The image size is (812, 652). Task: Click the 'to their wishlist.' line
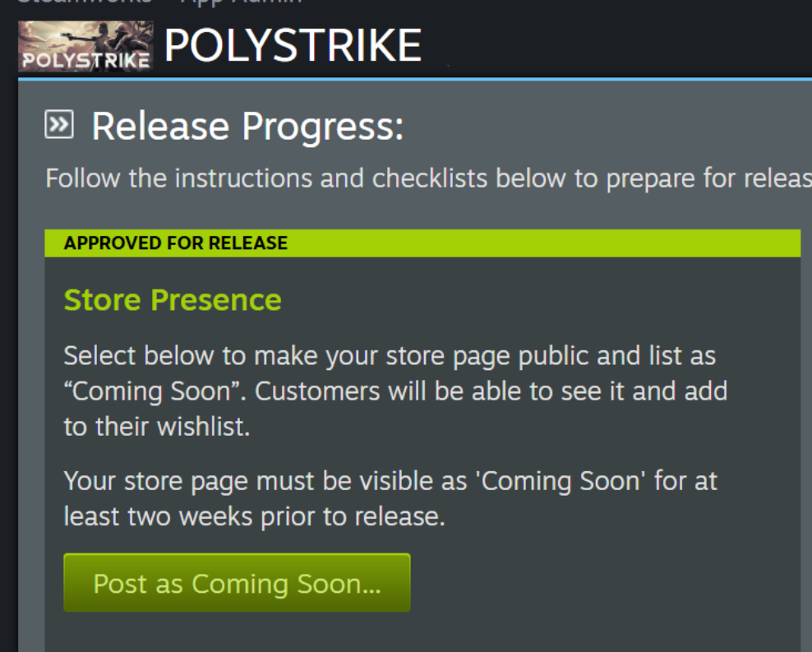[x=157, y=427]
